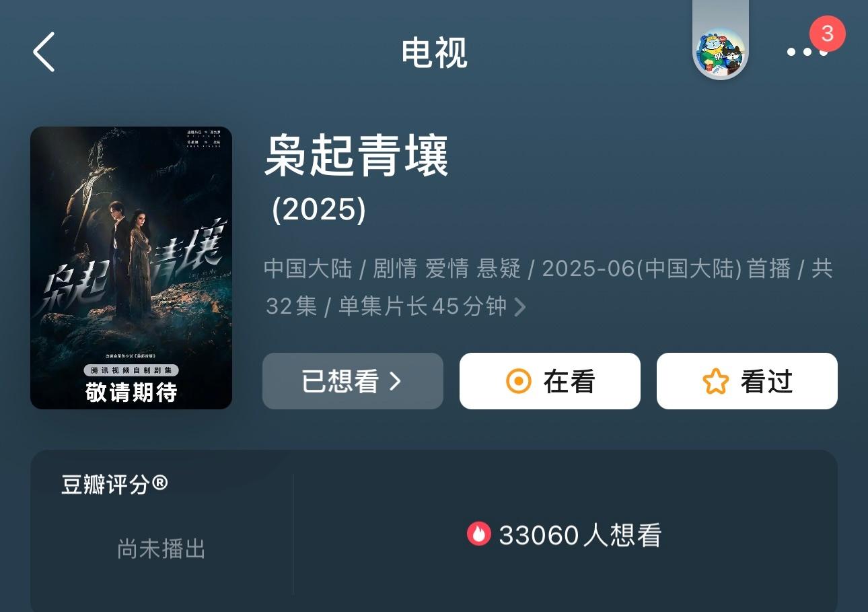Select the 豆瓣评分 rating section label
This screenshot has width=868, height=612.
click(x=114, y=483)
